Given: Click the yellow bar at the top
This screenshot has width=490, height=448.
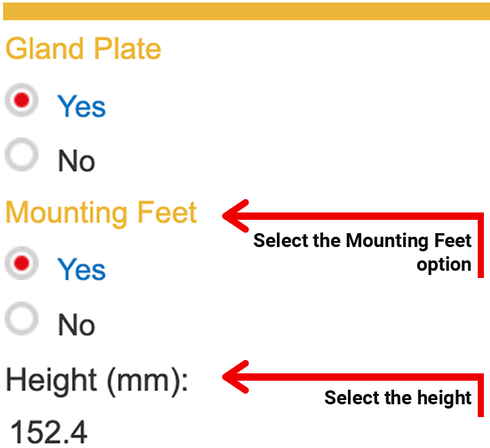Looking at the screenshot, I should pos(245,11).
